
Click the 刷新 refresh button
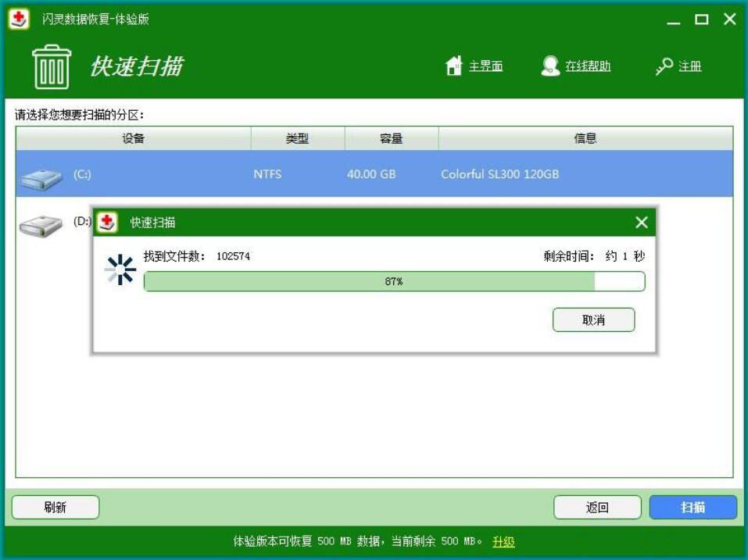pos(55,507)
